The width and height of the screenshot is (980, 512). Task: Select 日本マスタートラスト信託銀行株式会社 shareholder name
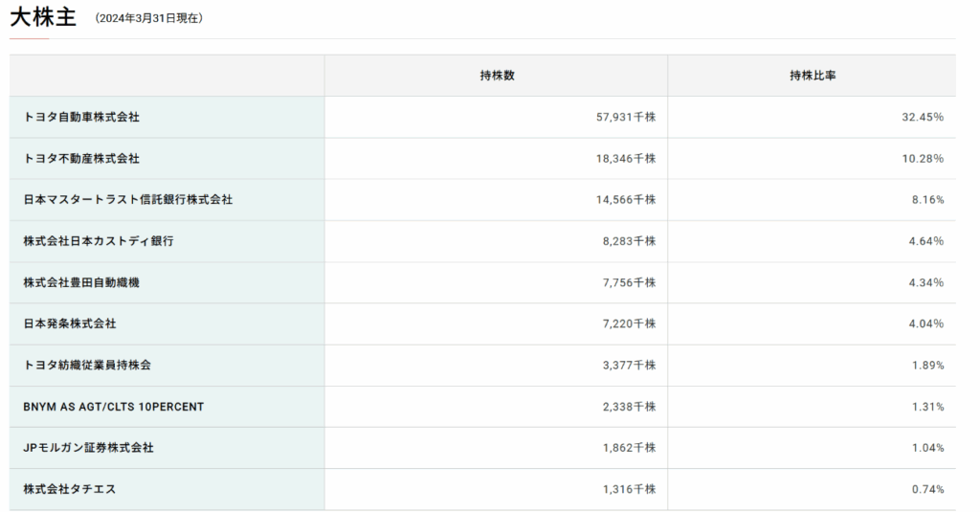128,199
